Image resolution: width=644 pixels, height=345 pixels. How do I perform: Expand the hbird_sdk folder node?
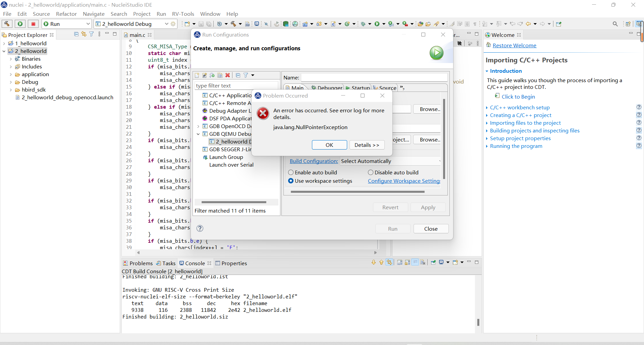11,90
